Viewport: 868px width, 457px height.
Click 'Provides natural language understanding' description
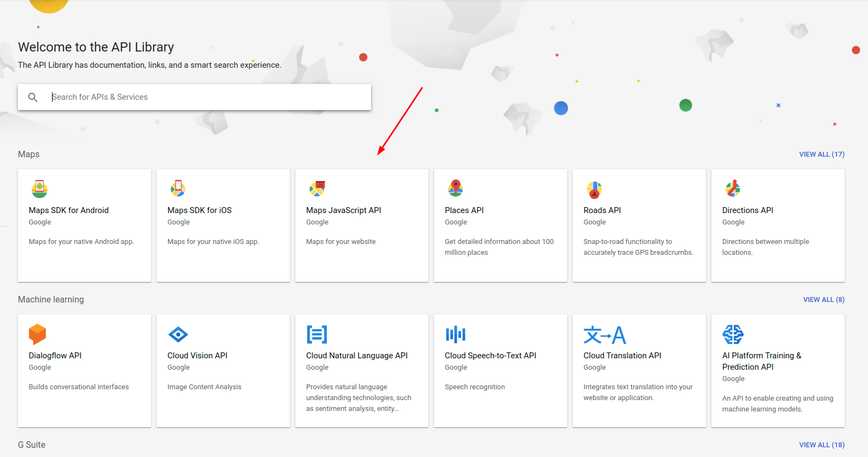359,398
